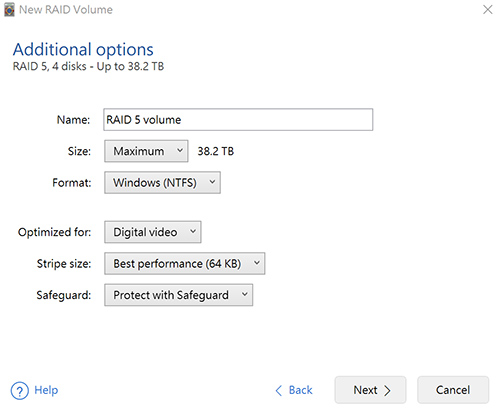Go Back to the previous step
Viewport: 500px width, 415px height.
pyautogui.click(x=294, y=390)
